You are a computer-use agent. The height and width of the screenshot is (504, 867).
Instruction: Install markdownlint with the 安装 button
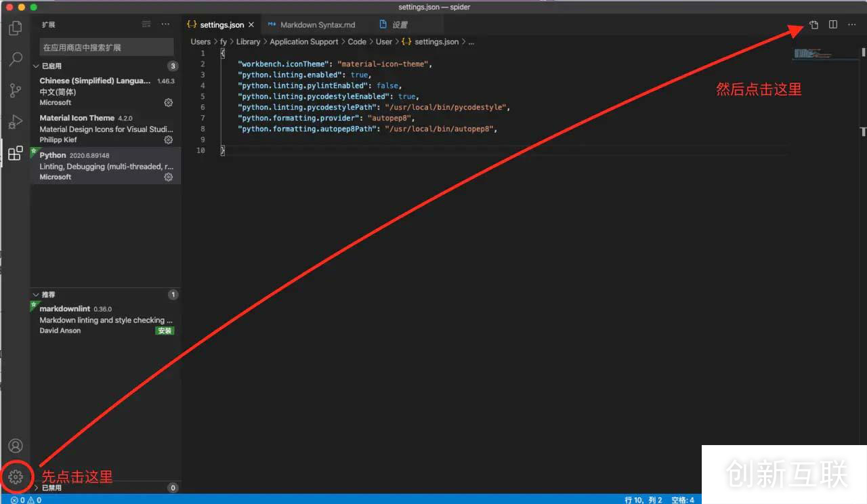pos(165,331)
